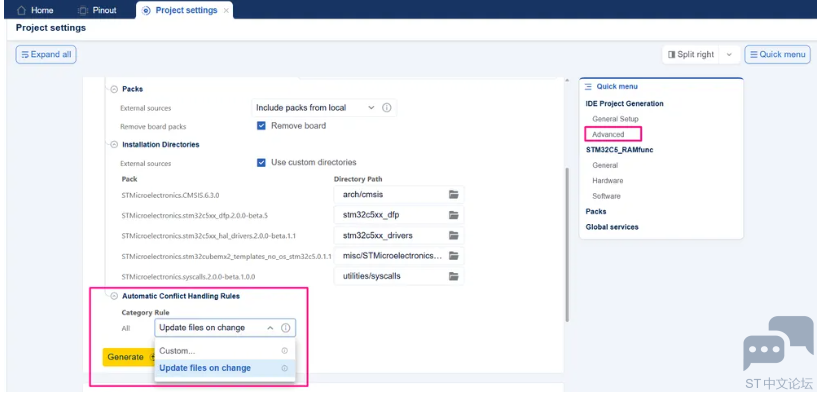Click the settings panel vertical scrollbar
The width and height of the screenshot is (822, 399).
click(566, 244)
